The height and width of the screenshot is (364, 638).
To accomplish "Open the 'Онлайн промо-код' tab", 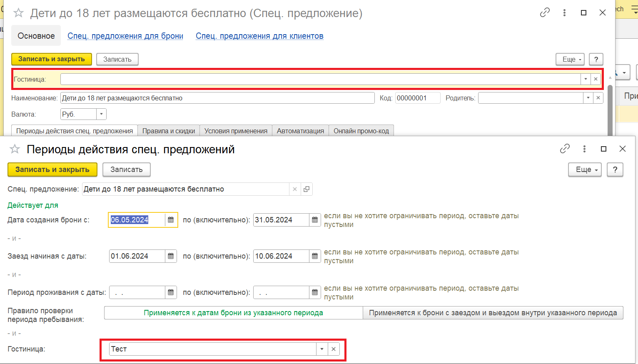I will [361, 131].
